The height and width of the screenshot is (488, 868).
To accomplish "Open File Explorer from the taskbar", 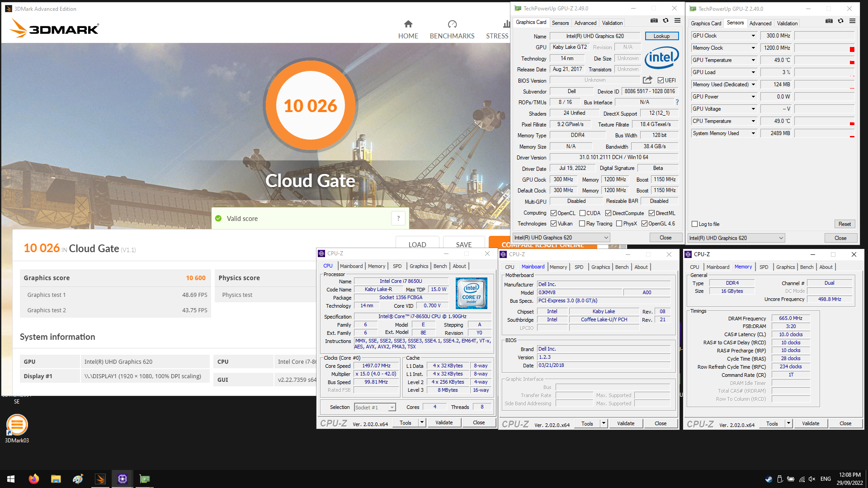I will pos(56,479).
